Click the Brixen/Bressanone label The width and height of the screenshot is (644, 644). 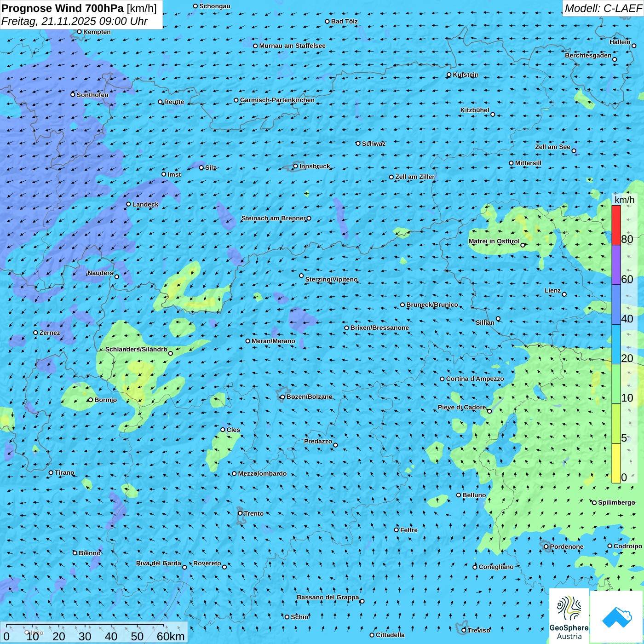tap(379, 328)
